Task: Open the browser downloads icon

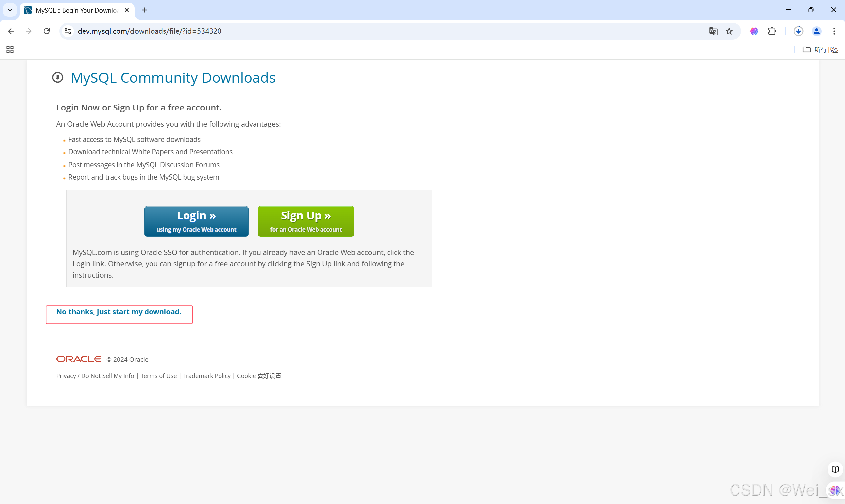Action: (x=798, y=31)
